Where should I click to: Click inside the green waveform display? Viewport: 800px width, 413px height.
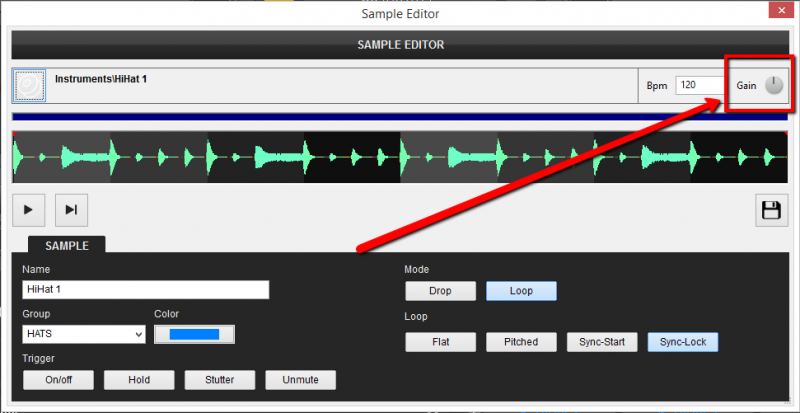click(400, 157)
